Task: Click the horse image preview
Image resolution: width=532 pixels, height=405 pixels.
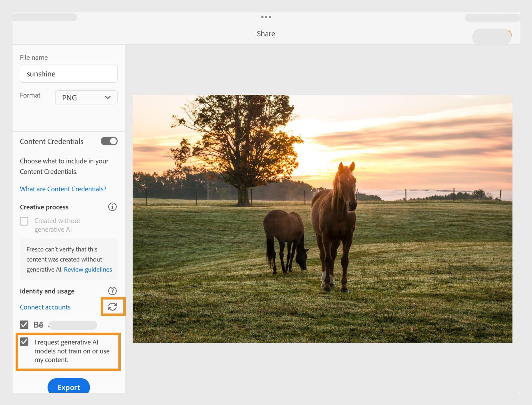Action: click(x=322, y=219)
